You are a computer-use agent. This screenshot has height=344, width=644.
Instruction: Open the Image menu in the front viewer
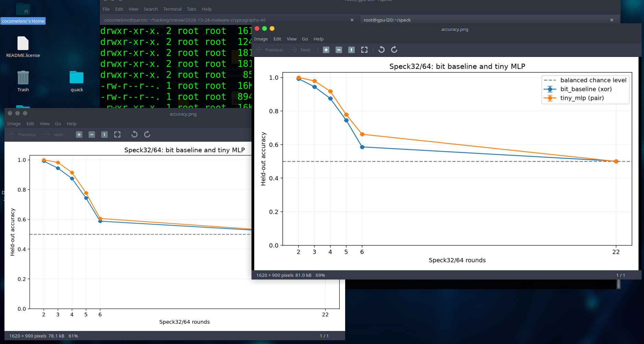pyautogui.click(x=261, y=39)
